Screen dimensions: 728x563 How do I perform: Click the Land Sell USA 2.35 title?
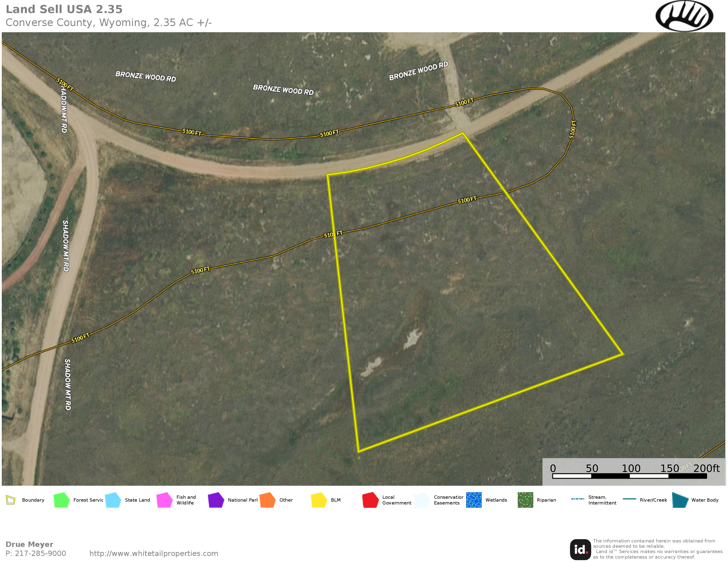point(64,9)
